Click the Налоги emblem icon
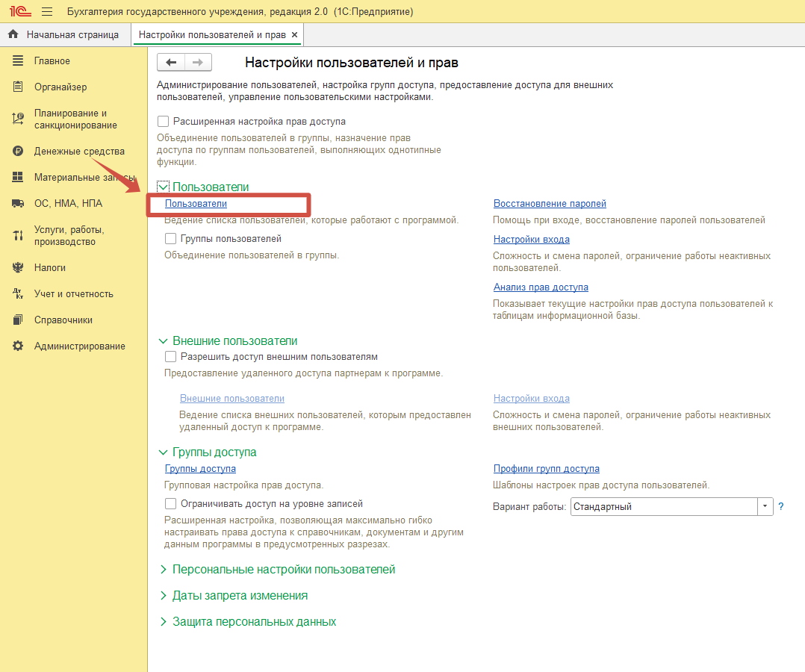The height and width of the screenshot is (672, 805). pyautogui.click(x=18, y=267)
